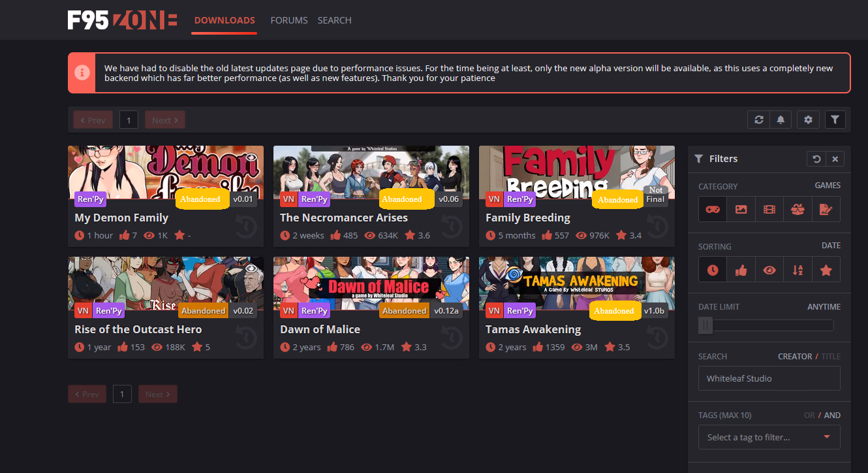Select the Games category gamepad icon

pos(713,210)
